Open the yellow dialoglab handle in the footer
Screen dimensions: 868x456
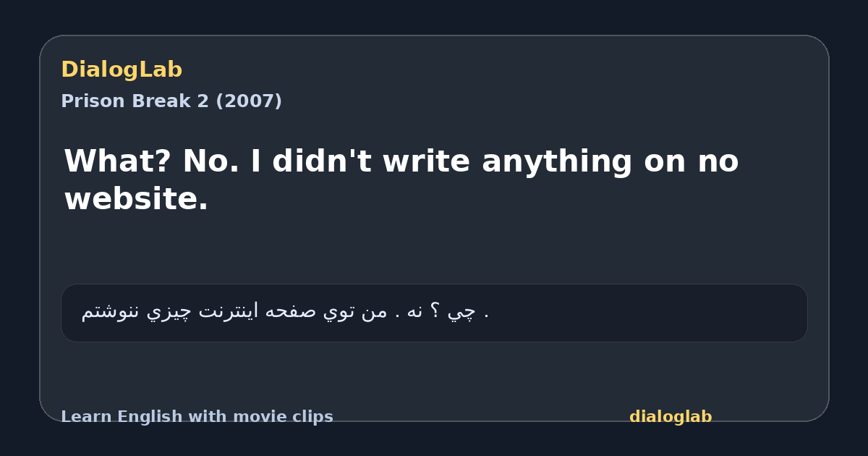pyautogui.click(x=671, y=417)
